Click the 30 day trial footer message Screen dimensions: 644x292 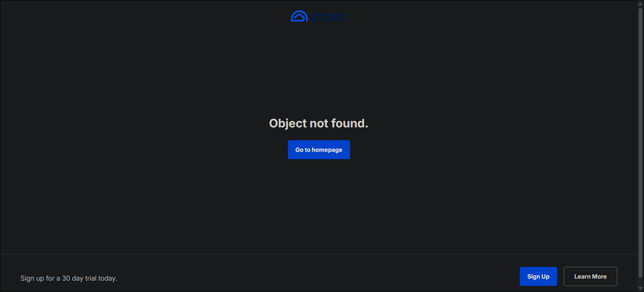(x=69, y=278)
